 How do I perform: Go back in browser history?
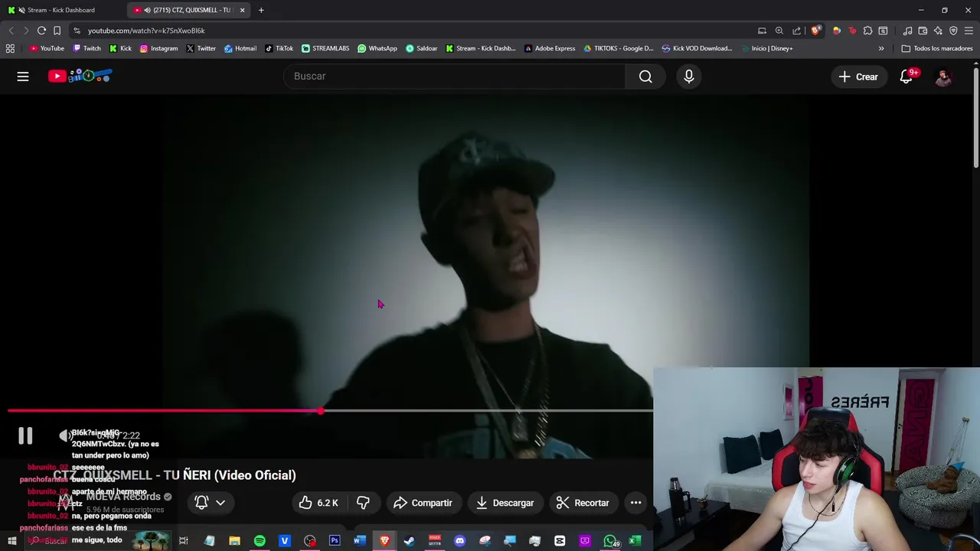coord(11,31)
